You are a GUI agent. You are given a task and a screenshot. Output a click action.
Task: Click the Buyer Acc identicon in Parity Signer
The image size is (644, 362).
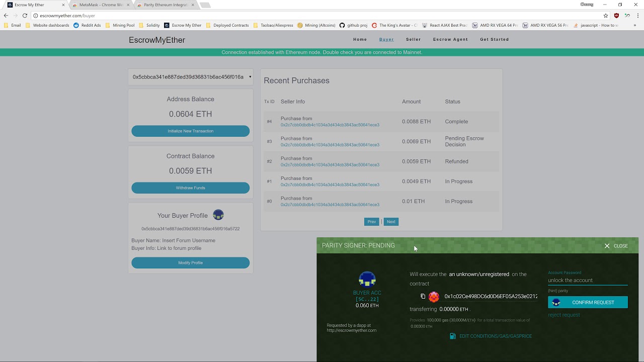pos(367,279)
